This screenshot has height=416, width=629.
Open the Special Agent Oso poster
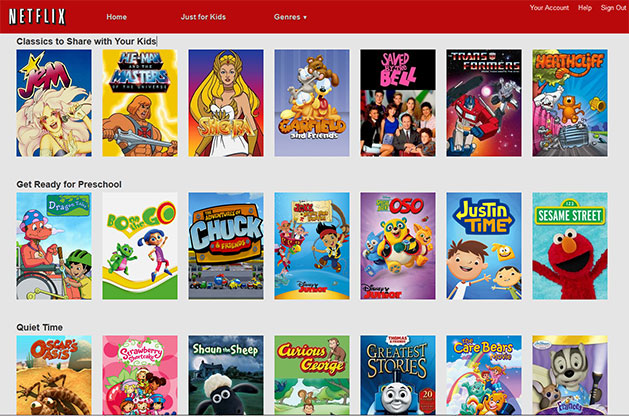tap(398, 246)
